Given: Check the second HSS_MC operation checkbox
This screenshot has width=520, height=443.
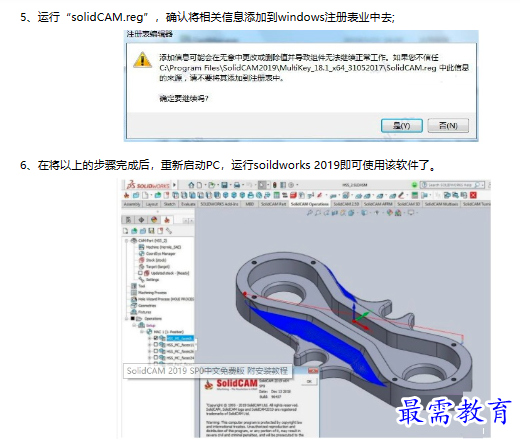Looking at the screenshot, I should [156, 345].
